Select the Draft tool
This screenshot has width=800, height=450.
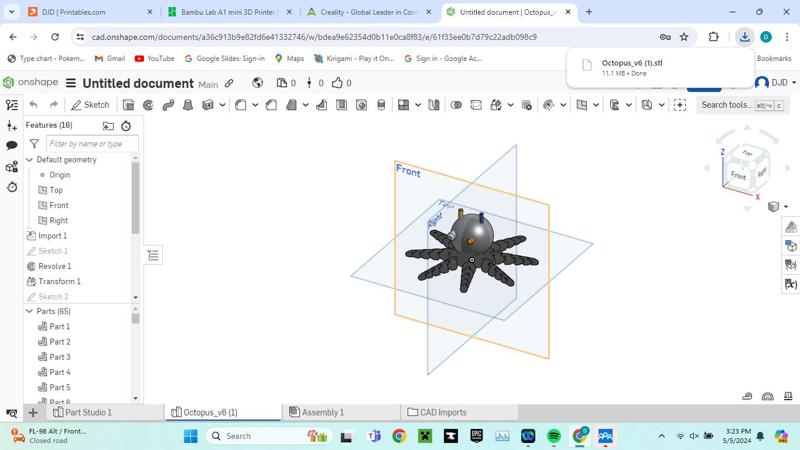point(291,105)
